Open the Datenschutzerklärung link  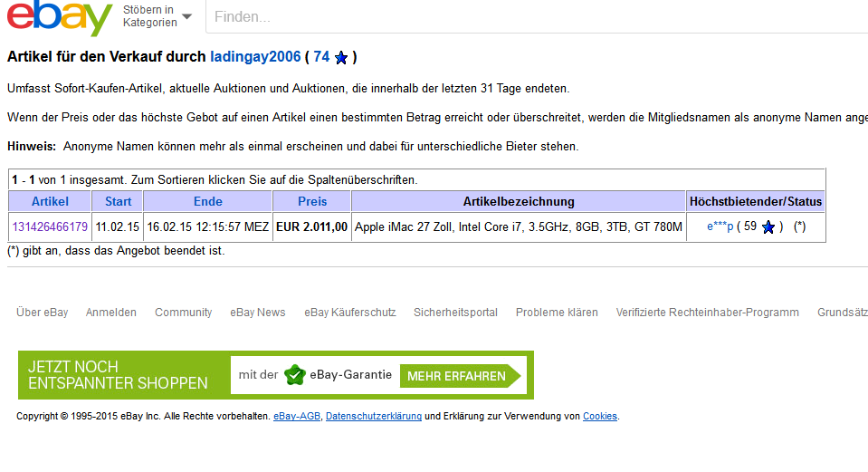pyautogui.click(x=373, y=417)
